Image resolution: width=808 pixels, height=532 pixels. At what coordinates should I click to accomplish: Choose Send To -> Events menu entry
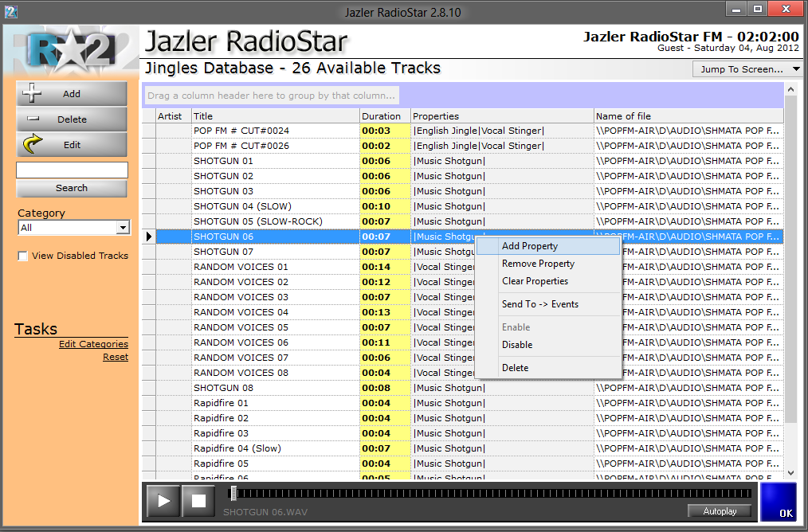547,304
